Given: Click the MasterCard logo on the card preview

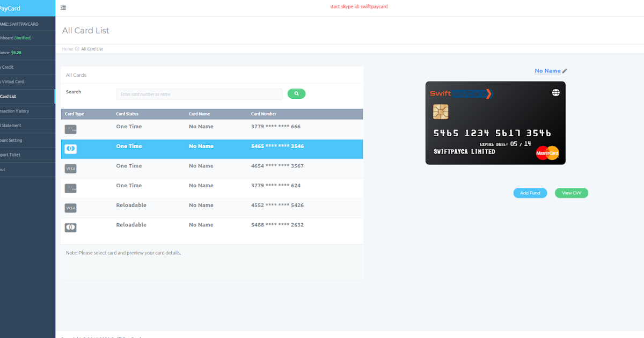Looking at the screenshot, I should [x=547, y=153].
